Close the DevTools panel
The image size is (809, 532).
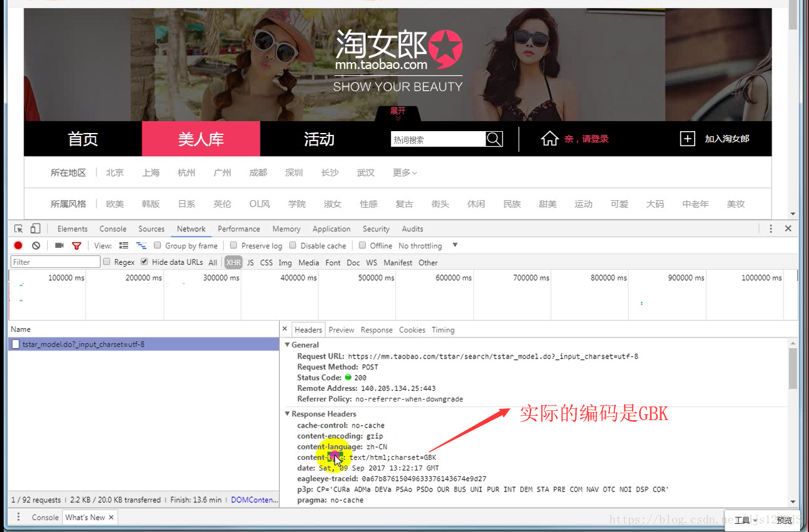tap(788, 229)
